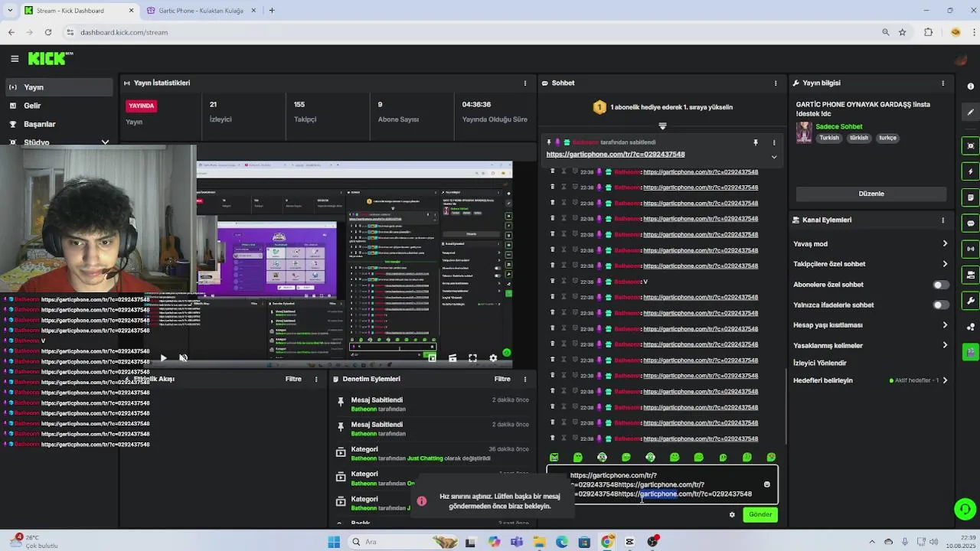Open chat settings gear next to Gönder
Viewport: 980px width, 551px height.
click(x=732, y=514)
